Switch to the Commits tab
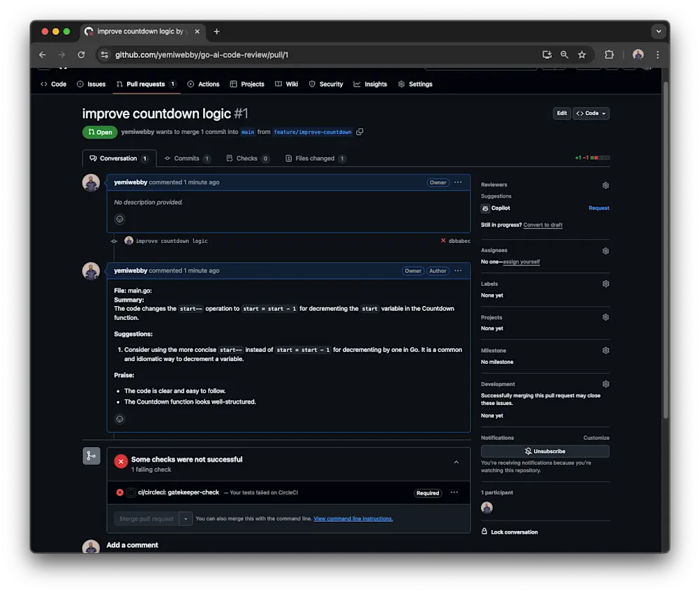 pyautogui.click(x=186, y=158)
